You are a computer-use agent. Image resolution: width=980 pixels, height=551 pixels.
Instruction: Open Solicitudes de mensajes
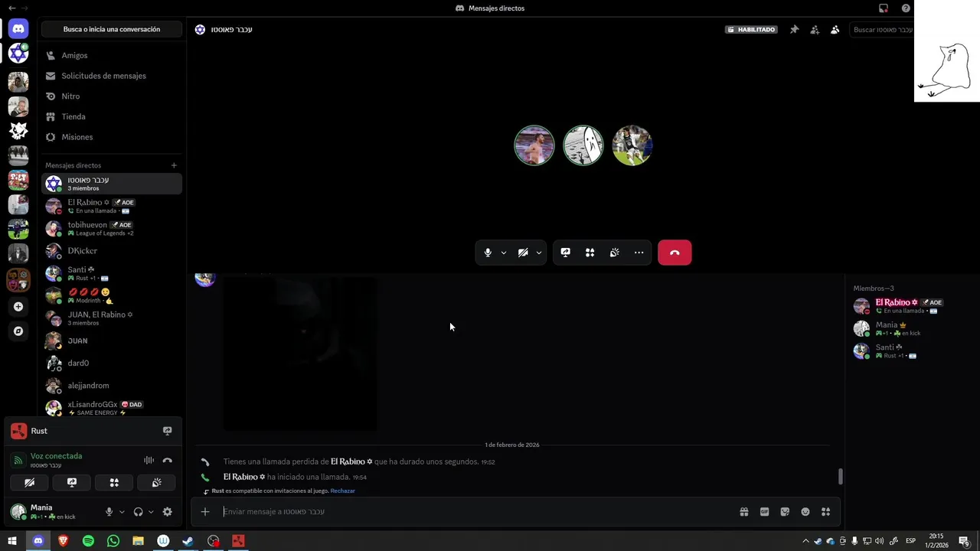(x=112, y=76)
